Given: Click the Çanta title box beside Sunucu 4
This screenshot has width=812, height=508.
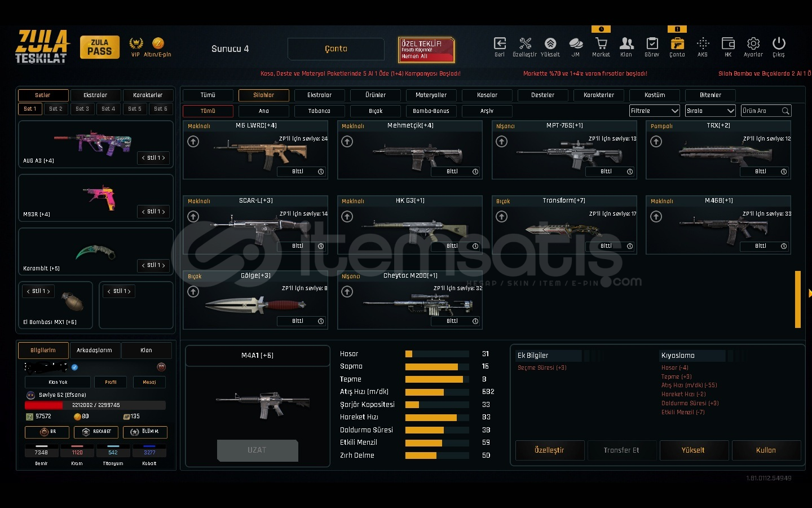Looking at the screenshot, I should pos(336,49).
